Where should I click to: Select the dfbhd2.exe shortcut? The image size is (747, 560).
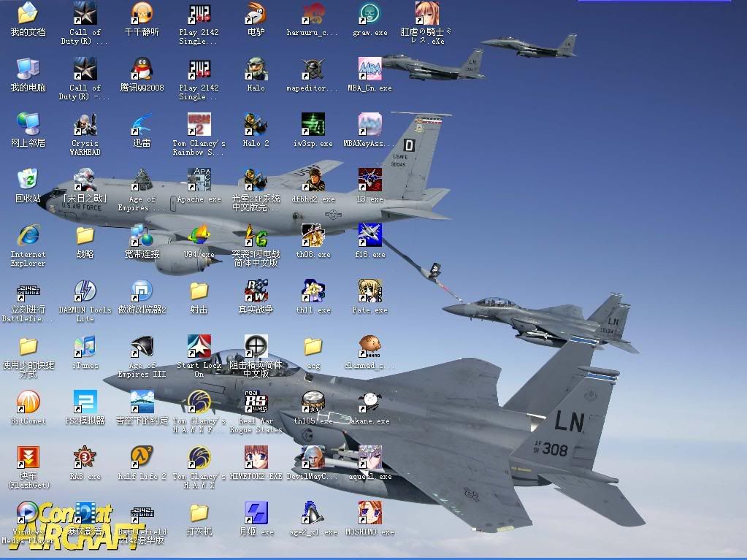(313, 180)
